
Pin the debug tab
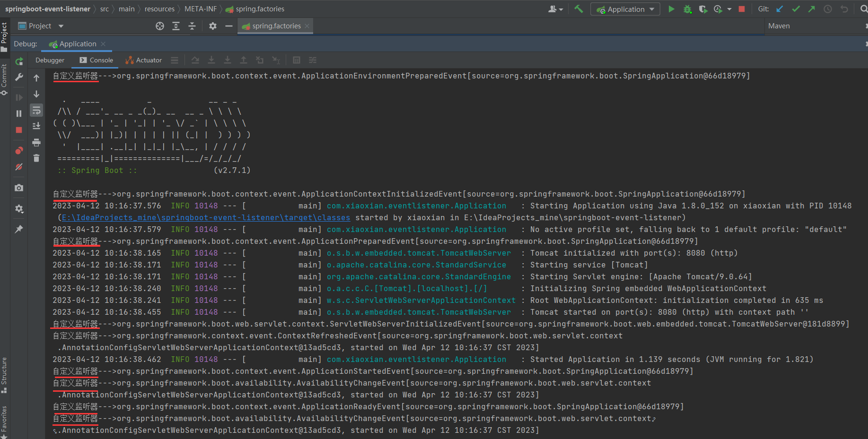[19, 229]
